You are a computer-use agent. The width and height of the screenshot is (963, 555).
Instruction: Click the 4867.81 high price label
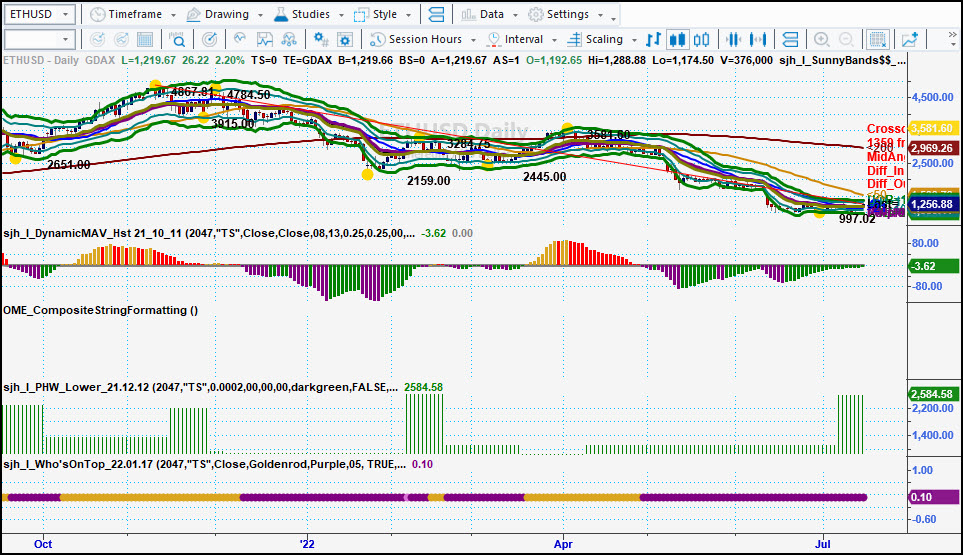coord(192,91)
